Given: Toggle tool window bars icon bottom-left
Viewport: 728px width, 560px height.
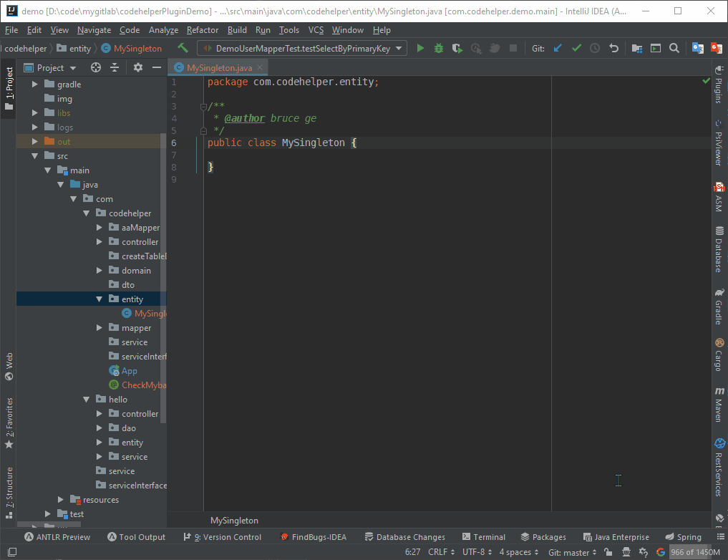Looking at the screenshot, I should coord(12,552).
